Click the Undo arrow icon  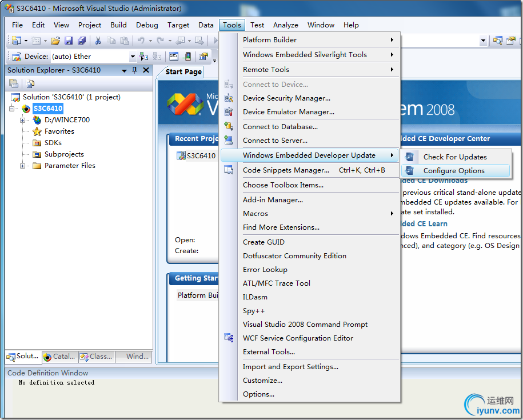(141, 41)
